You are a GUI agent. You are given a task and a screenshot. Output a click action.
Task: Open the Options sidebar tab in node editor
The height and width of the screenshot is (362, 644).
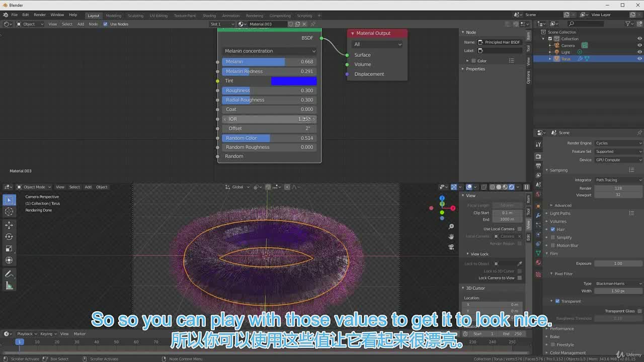click(x=528, y=77)
